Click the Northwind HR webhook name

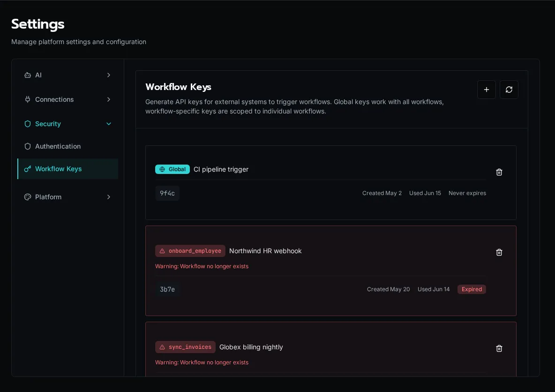pos(265,251)
